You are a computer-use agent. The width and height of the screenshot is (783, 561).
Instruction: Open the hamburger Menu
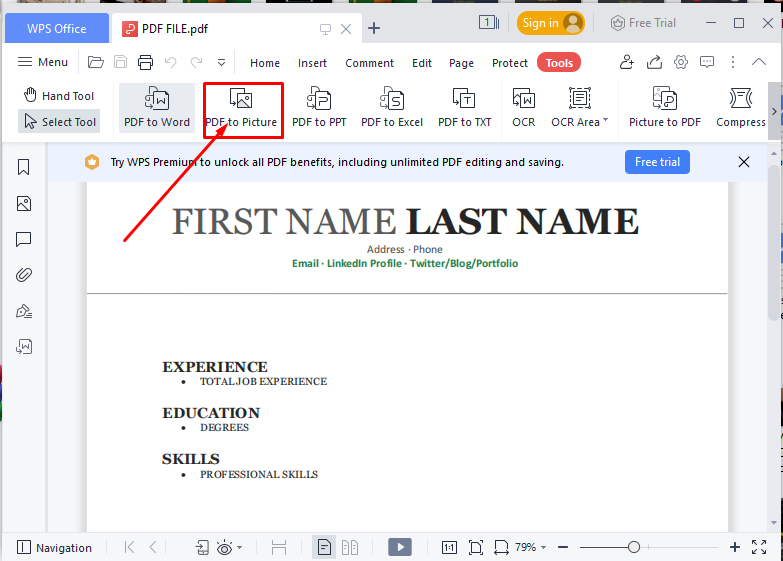pyautogui.click(x=43, y=62)
